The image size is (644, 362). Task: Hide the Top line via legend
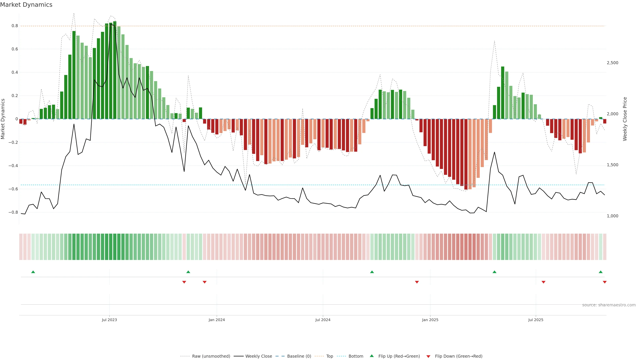[330, 356]
